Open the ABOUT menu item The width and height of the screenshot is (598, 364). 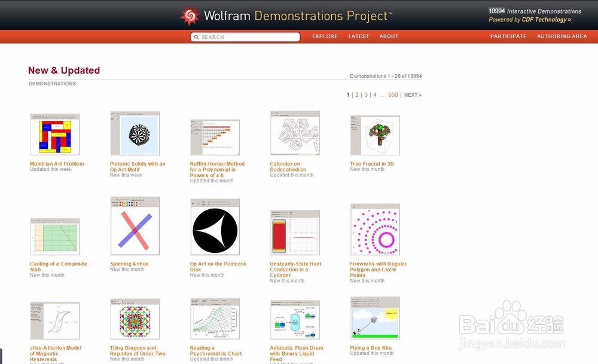coord(389,36)
